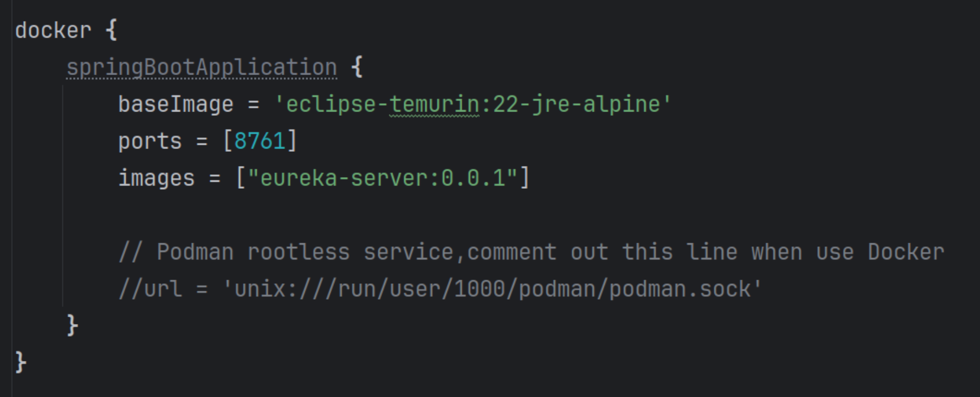This screenshot has height=397, width=980.
Task: Click the closing bracket after the images string
Action: pos(525,179)
